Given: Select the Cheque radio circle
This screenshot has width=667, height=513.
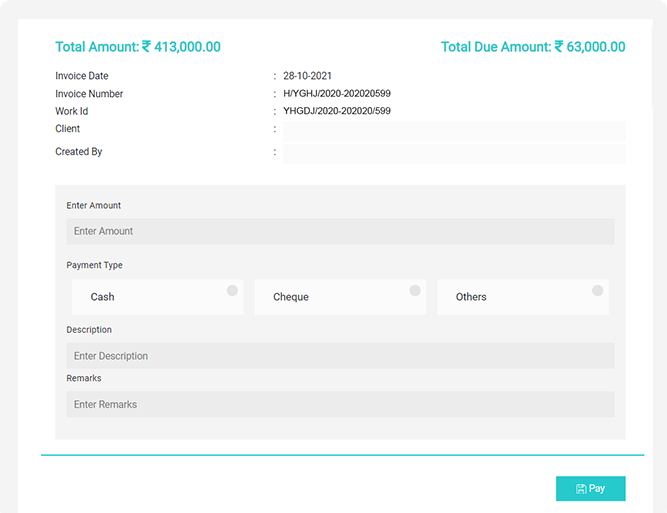Looking at the screenshot, I should point(415,290).
